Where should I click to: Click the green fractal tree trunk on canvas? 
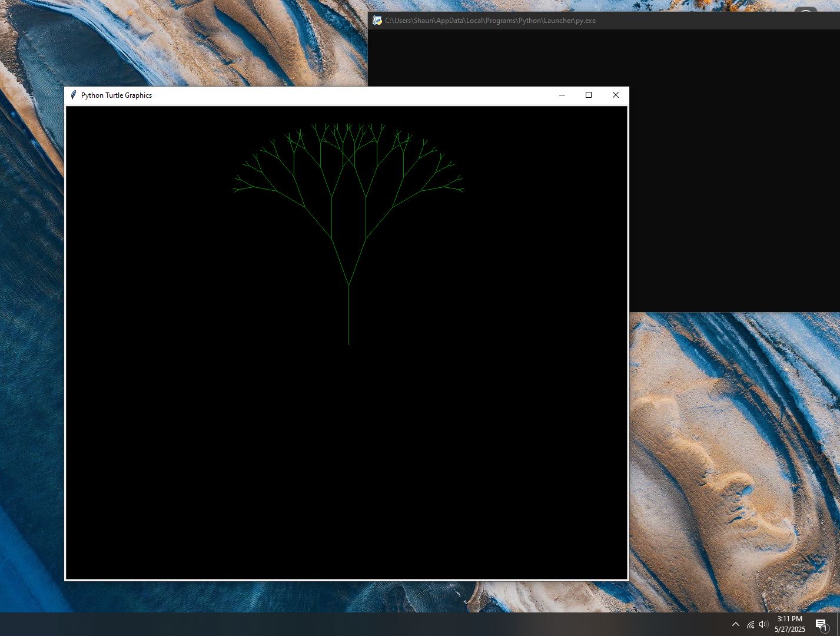point(349,315)
